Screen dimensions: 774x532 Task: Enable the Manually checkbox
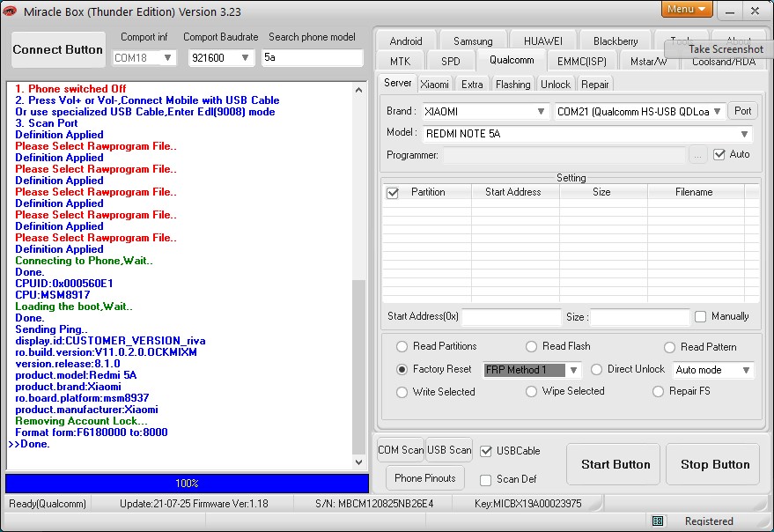click(700, 316)
